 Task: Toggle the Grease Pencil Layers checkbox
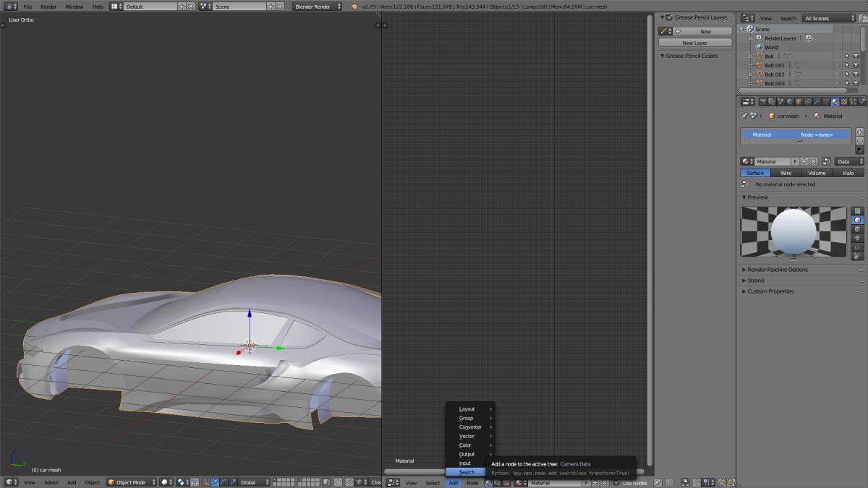[669, 17]
